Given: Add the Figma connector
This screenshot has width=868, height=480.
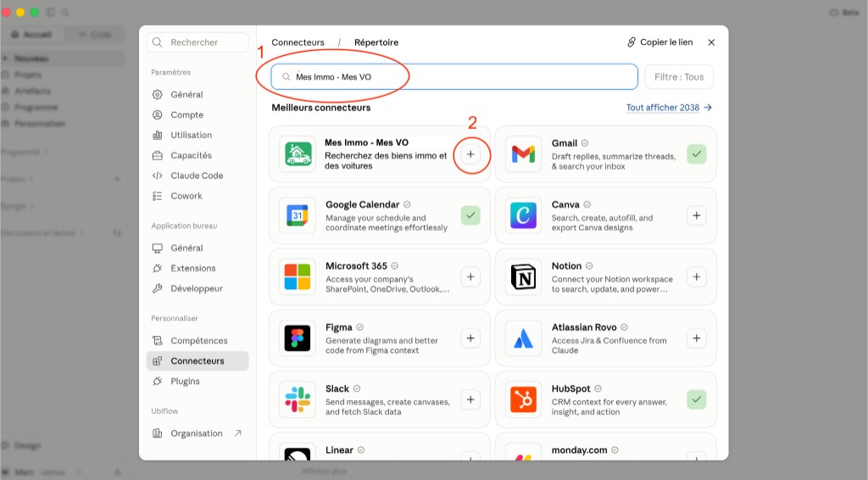Looking at the screenshot, I should click(470, 338).
